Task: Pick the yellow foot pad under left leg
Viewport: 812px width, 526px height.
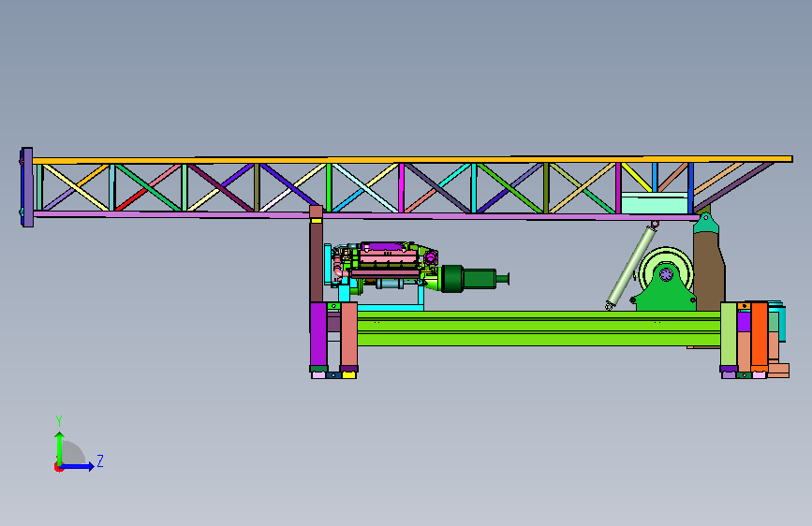Action: point(349,374)
